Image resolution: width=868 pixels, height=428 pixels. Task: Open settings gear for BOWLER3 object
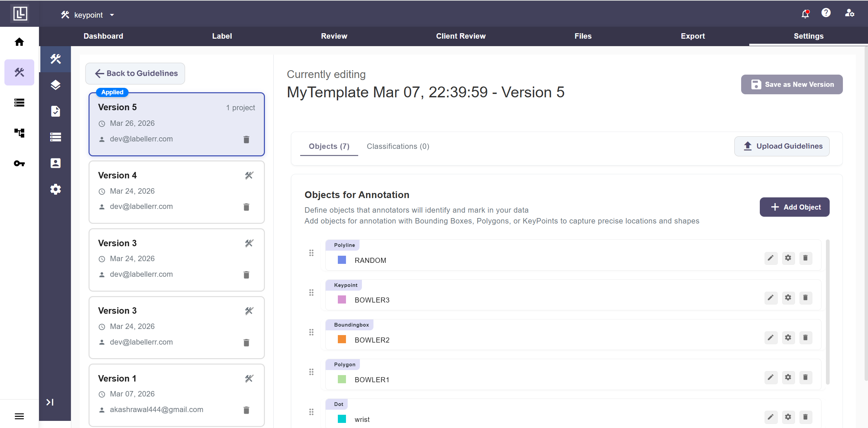coord(788,298)
